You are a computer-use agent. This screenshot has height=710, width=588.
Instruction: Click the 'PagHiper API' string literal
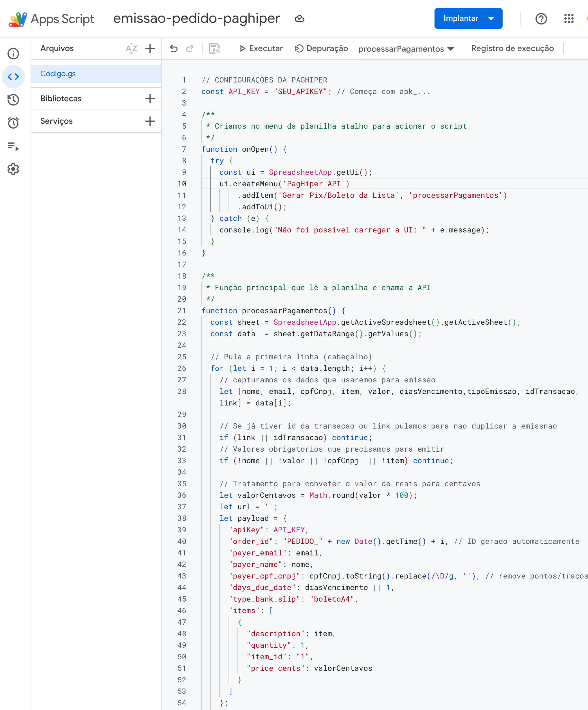(314, 184)
